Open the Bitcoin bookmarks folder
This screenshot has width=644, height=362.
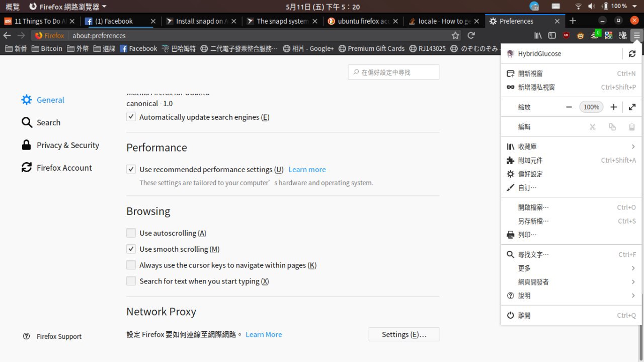[46, 48]
